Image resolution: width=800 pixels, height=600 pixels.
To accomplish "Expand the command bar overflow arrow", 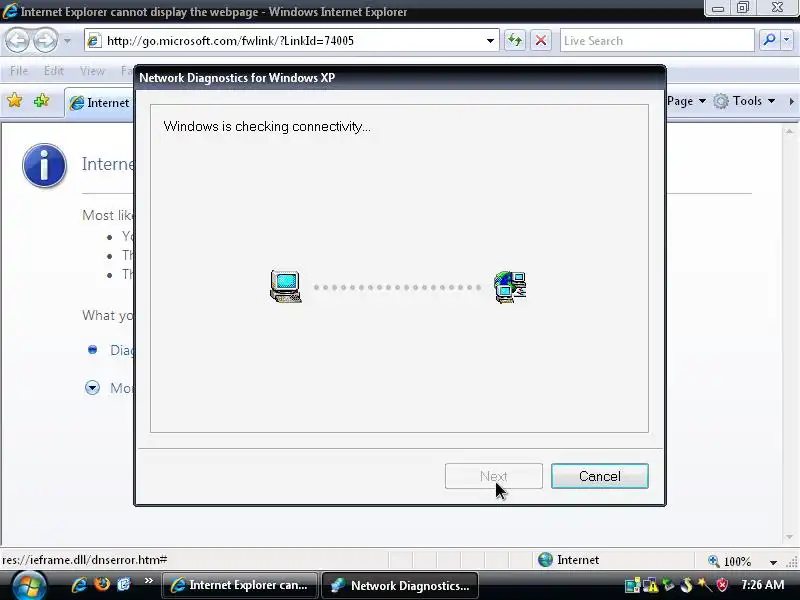I will (x=791, y=101).
